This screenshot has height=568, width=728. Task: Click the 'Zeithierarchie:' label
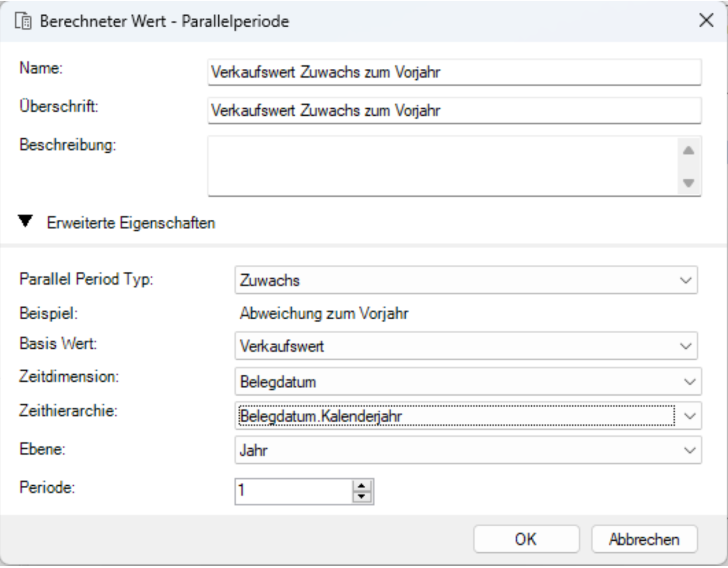[x=68, y=410]
